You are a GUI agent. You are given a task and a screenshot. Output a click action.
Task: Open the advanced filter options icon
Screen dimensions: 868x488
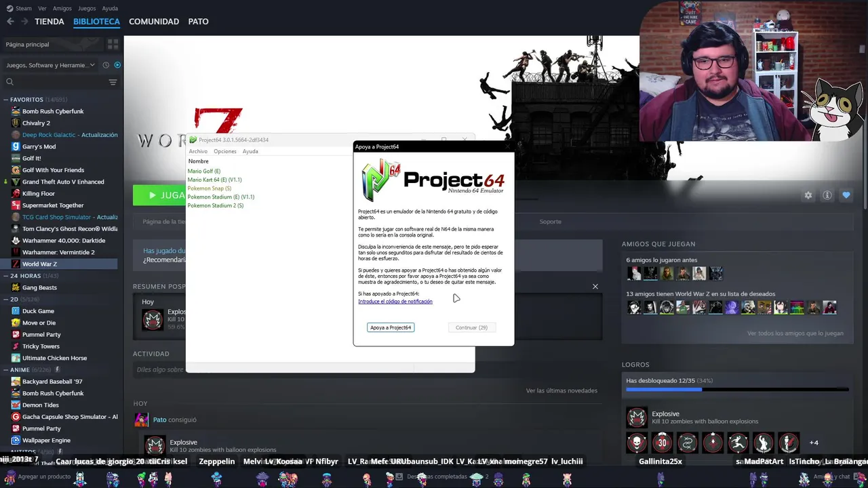pyautogui.click(x=113, y=82)
